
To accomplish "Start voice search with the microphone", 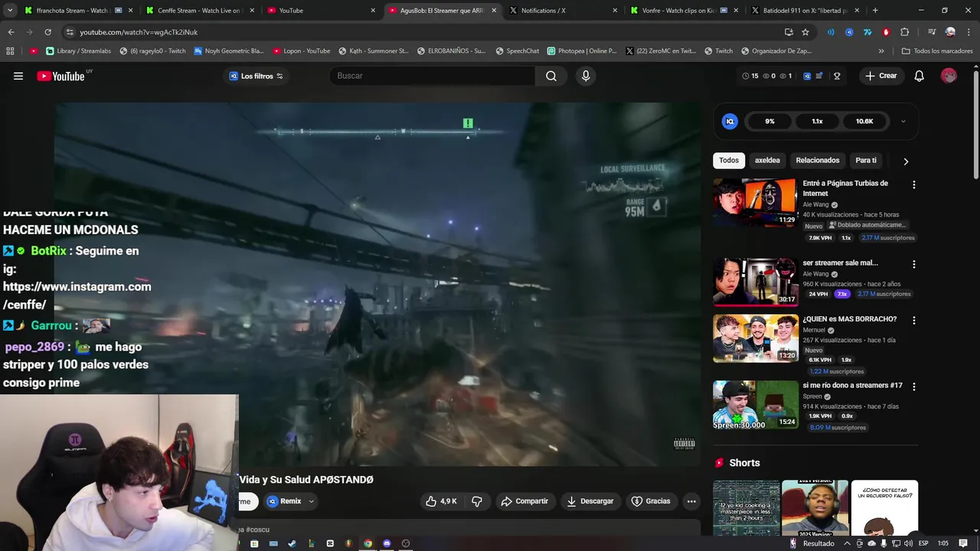I will [x=586, y=76].
